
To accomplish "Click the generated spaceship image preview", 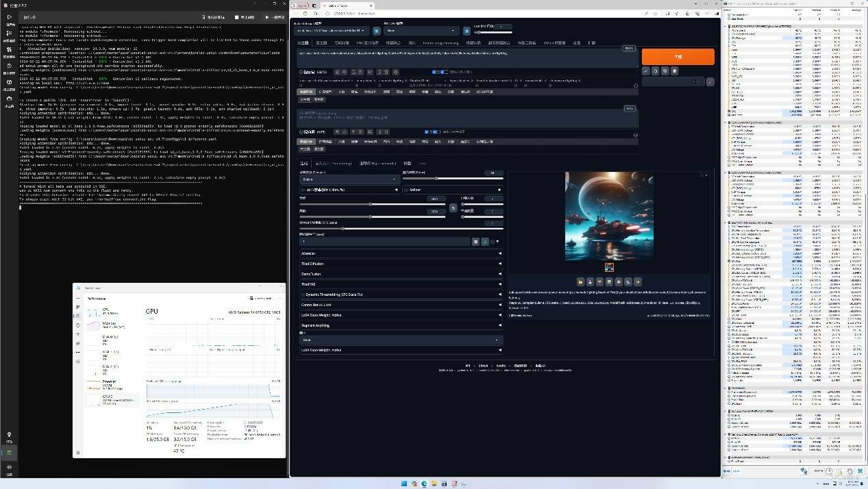I will pyautogui.click(x=609, y=216).
